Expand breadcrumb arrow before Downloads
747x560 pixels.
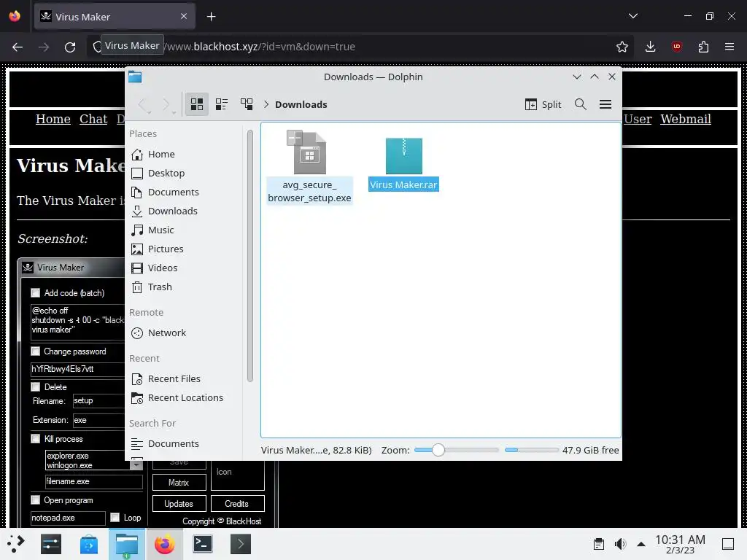pyautogui.click(x=266, y=104)
